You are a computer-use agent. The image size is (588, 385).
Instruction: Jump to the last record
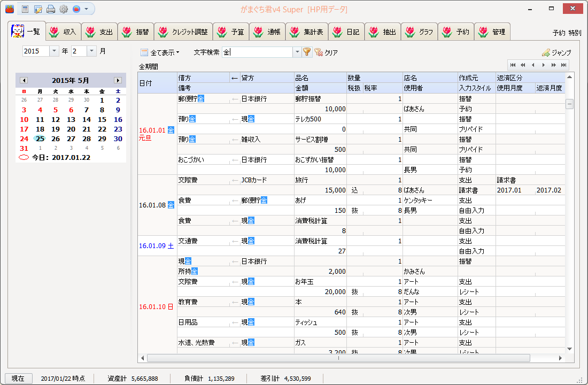pyautogui.click(x=563, y=65)
